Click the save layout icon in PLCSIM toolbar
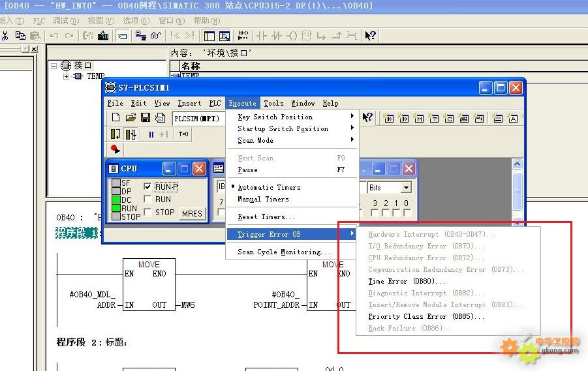 point(160,117)
